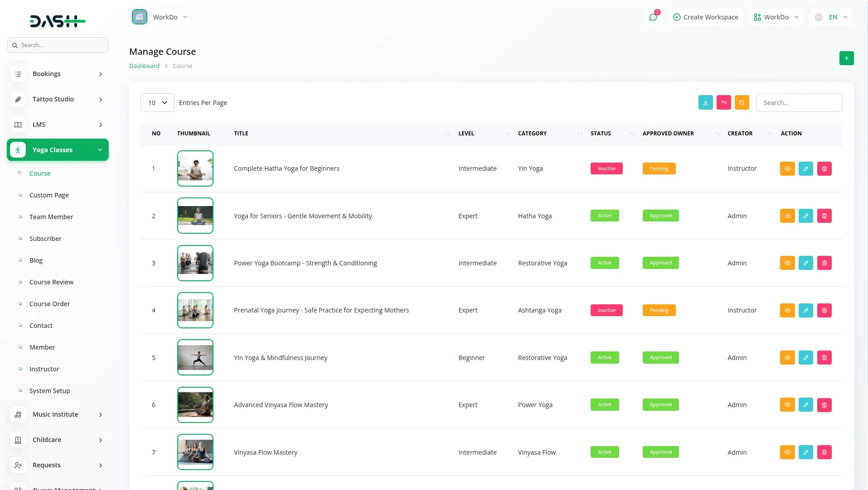Click the course table search field
This screenshot has width=868, height=490.
[x=799, y=103]
